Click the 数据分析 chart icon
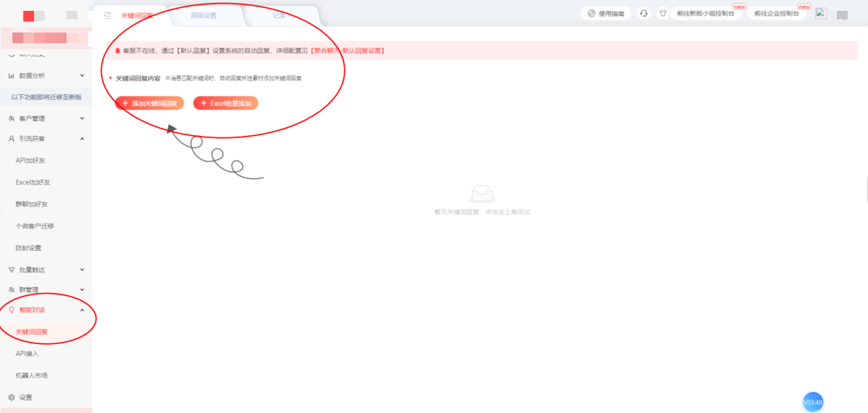 click(x=11, y=75)
